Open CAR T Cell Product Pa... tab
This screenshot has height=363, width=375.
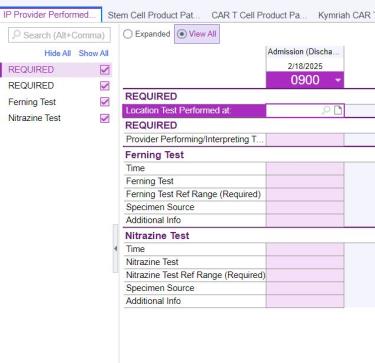[259, 15]
